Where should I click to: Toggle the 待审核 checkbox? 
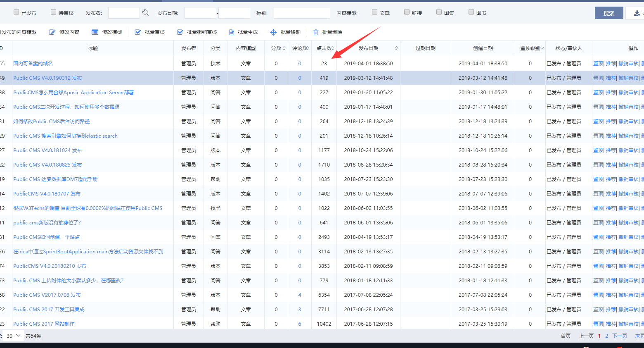click(x=54, y=12)
